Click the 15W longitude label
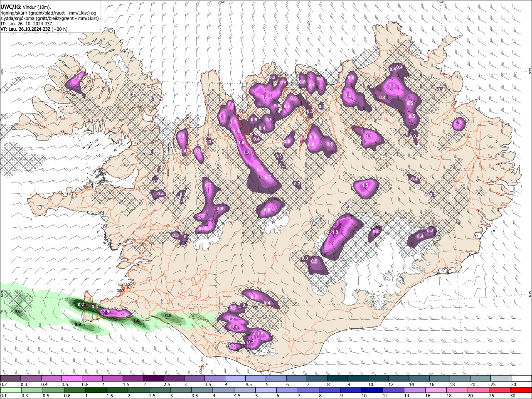Viewport: 532px width, 399px height. [x=440, y=2]
